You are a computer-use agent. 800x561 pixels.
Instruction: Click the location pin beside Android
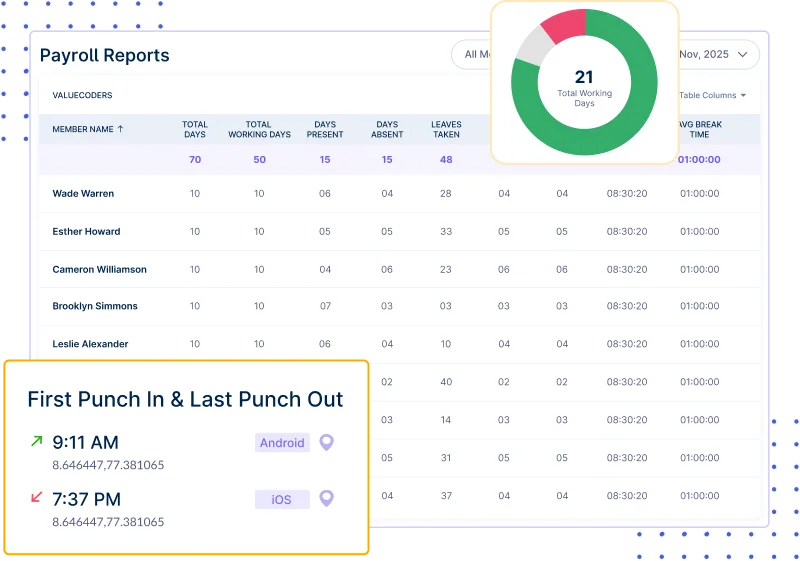325,442
